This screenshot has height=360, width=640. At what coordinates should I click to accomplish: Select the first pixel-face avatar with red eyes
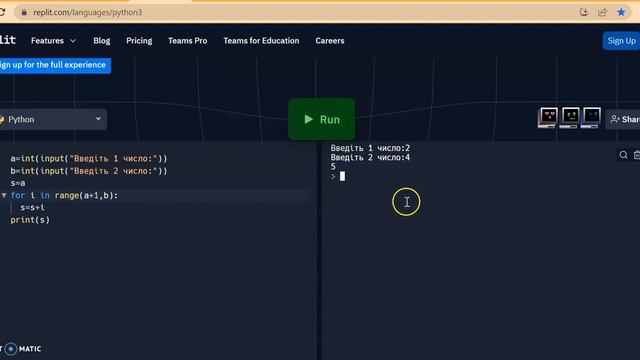[x=548, y=118]
